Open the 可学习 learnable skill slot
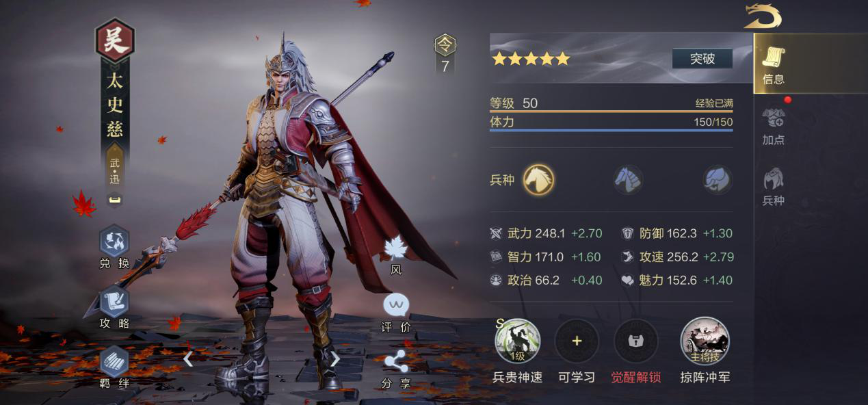Image resolution: width=868 pixels, height=405 pixels. tap(577, 341)
